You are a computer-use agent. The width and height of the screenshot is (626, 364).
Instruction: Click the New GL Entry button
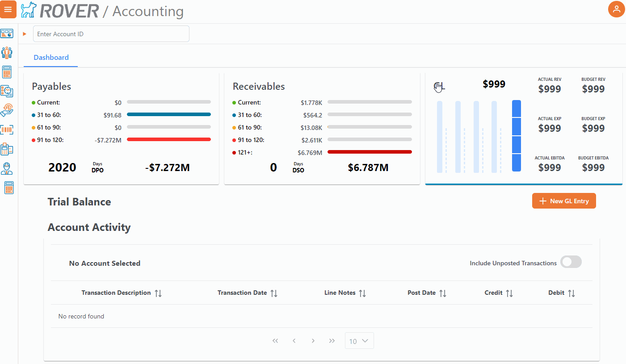(x=563, y=201)
